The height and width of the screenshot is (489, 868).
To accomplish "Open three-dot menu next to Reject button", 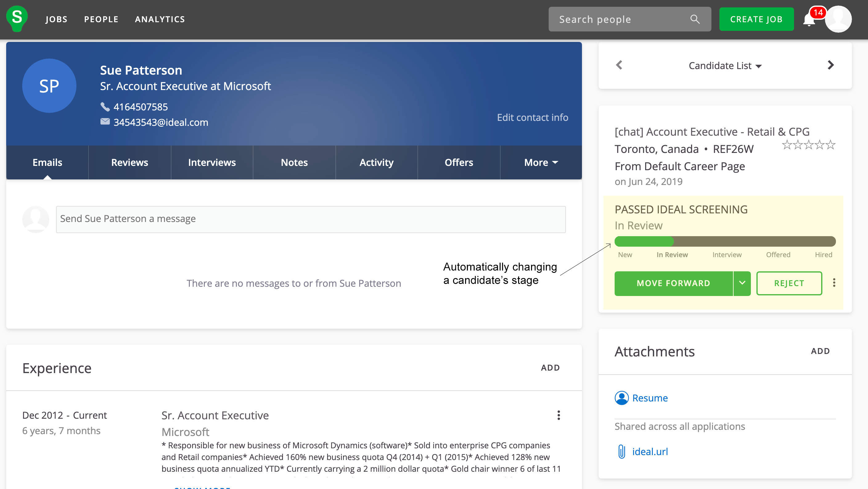I will click(x=834, y=283).
